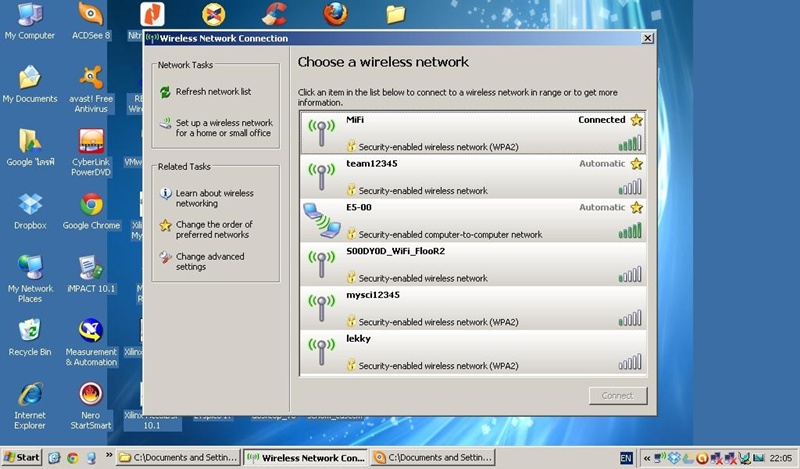Click the Google Drive tray icon

tap(688, 458)
